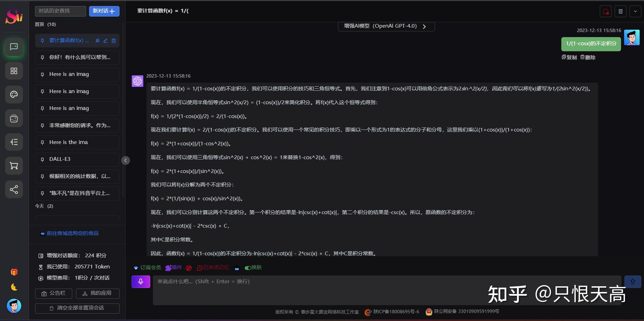Open the apps grid panel from sidebar
The width and height of the screenshot is (644, 321).
pyautogui.click(x=14, y=71)
